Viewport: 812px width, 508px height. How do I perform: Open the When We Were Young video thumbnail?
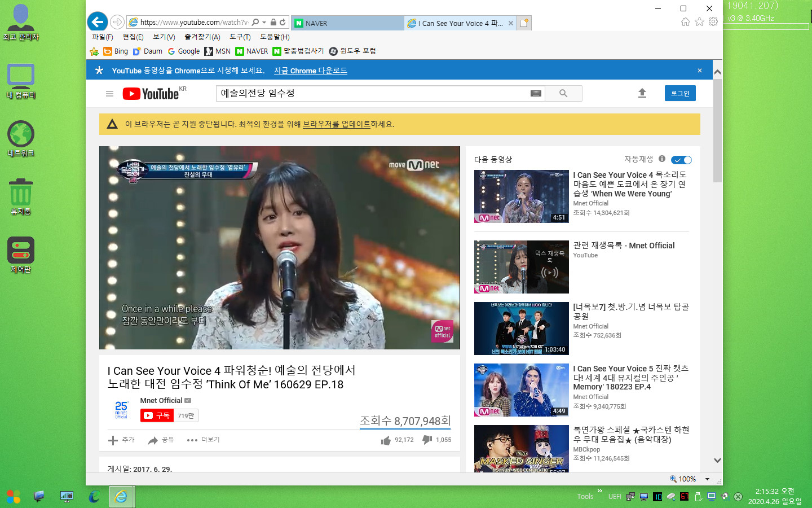[522, 196]
